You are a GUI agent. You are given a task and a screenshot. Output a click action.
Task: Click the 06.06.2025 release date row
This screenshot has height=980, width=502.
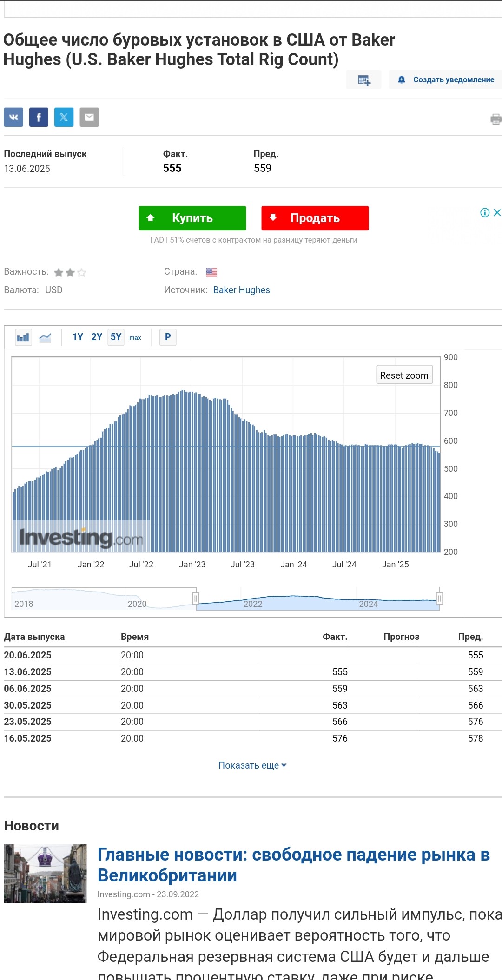[253, 689]
